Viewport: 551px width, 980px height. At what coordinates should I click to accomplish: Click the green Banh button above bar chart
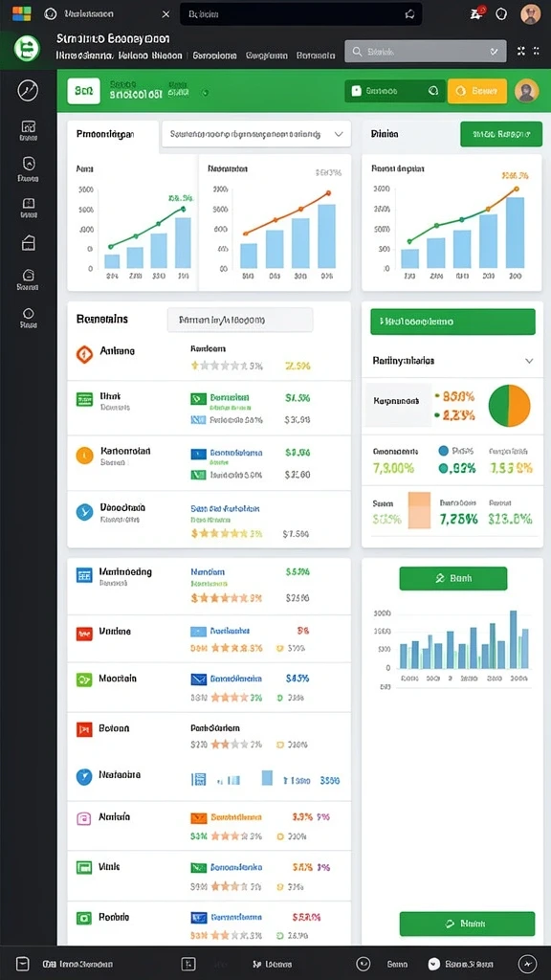pyautogui.click(x=452, y=579)
